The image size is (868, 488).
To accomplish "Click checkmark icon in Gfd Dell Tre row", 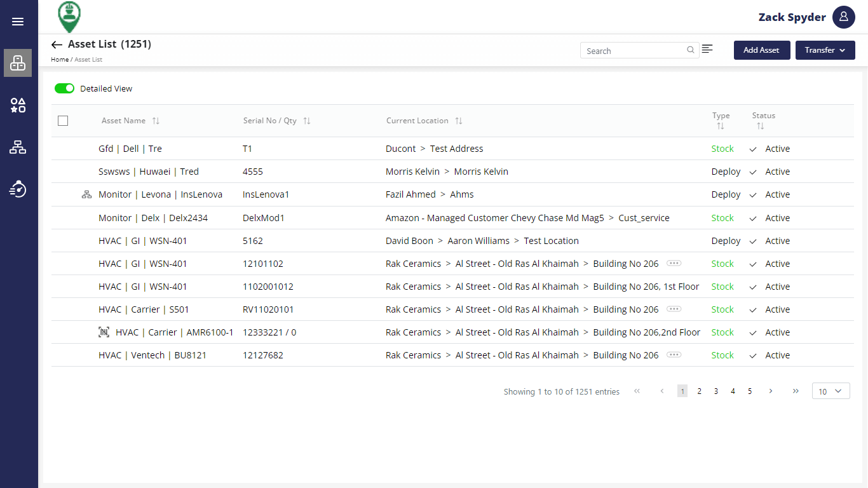I will (x=753, y=149).
